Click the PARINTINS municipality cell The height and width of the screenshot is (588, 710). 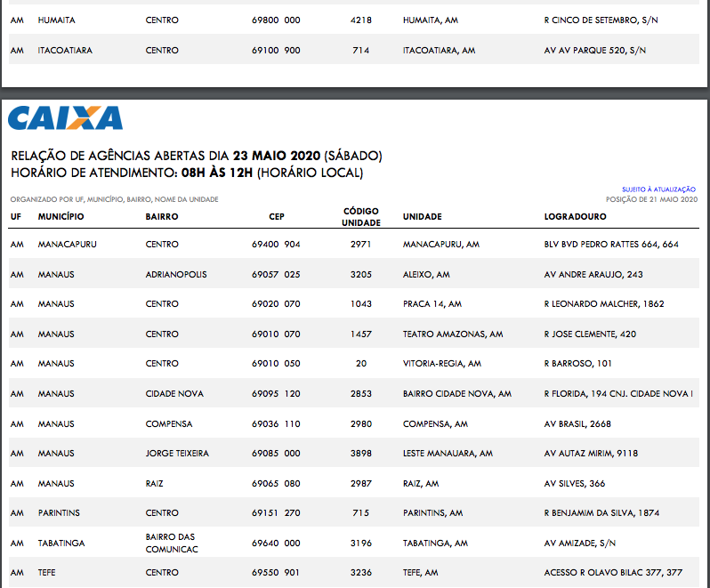coord(60,513)
